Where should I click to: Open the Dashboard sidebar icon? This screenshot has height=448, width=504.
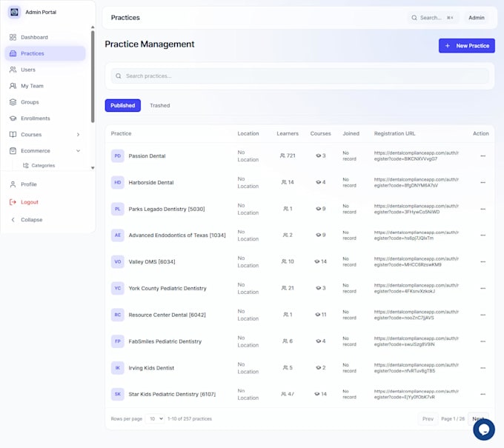(13, 37)
